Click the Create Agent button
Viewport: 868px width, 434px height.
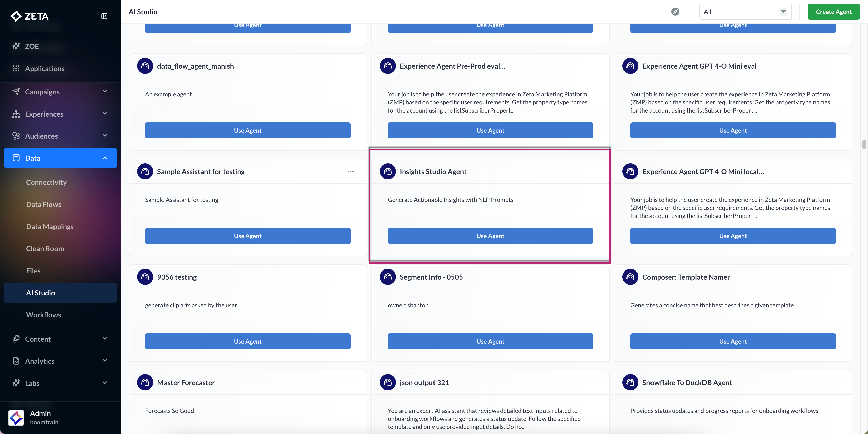coord(833,12)
